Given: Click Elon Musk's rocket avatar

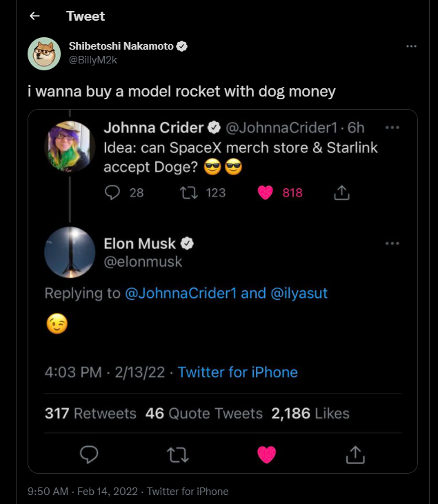Looking at the screenshot, I should 70,252.
